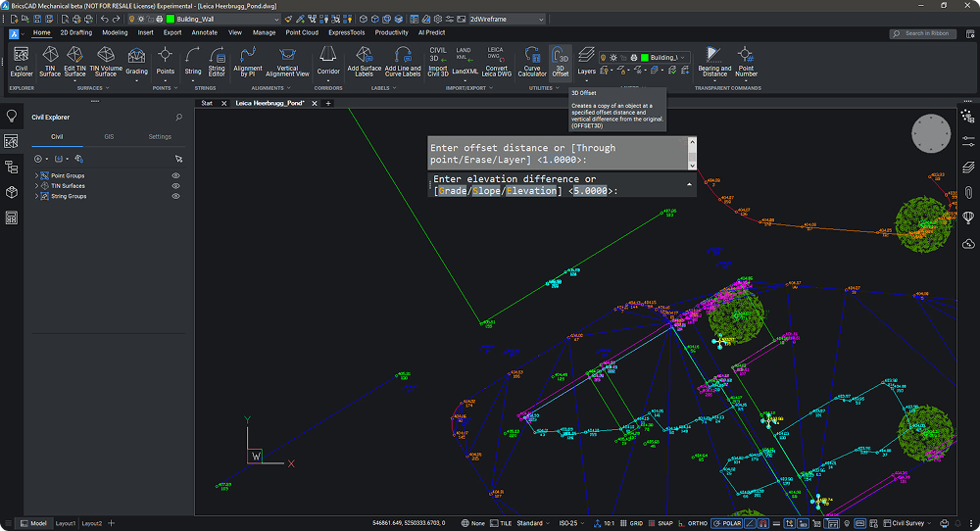
Task: Select the Corridor tool in ribbon
Action: point(328,60)
